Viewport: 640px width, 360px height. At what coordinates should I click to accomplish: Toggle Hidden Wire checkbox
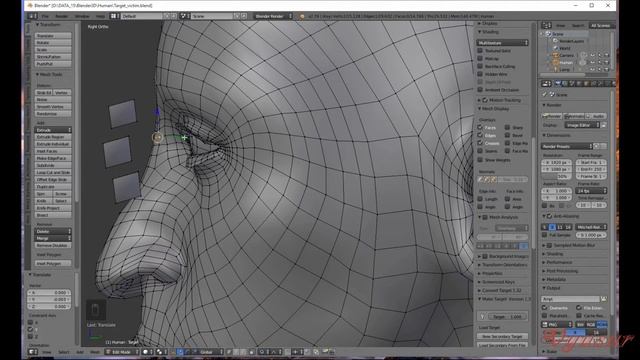point(480,74)
